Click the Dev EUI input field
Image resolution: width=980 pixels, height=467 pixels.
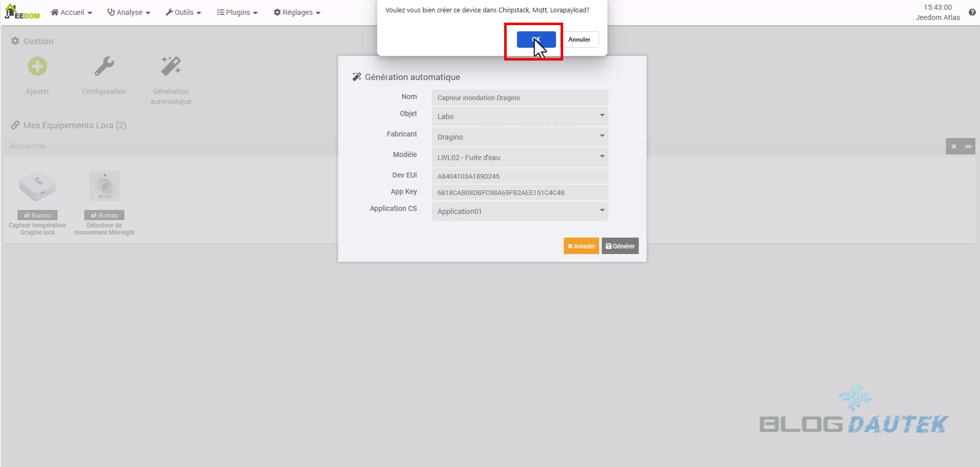(x=520, y=176)
